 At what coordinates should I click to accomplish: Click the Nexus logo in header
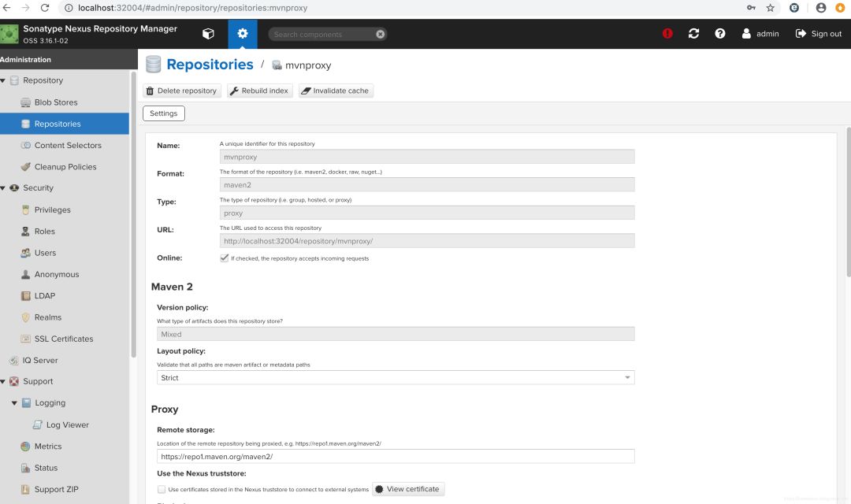point(9,34)
